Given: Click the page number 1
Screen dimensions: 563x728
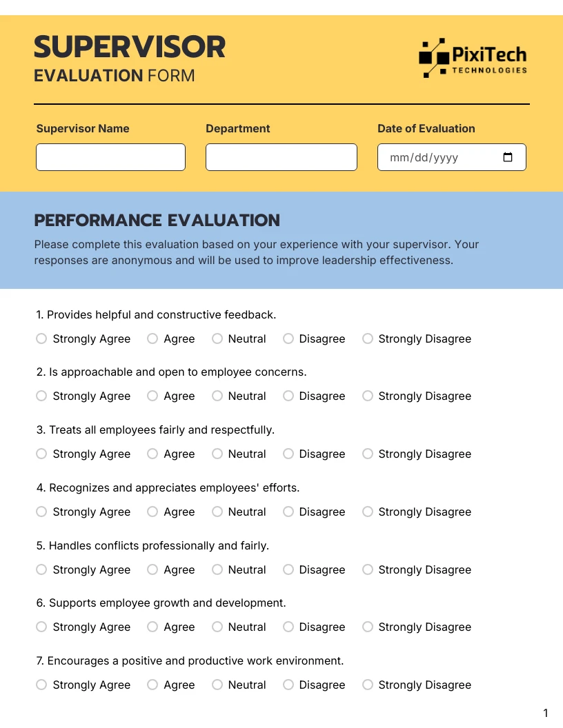Looking at the screenshot, I should point(545,712).
